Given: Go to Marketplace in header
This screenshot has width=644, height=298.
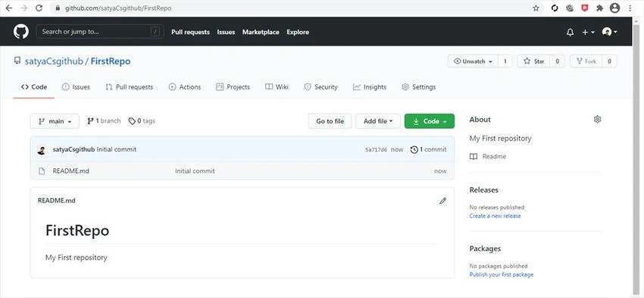Looking at the screenshot, I should [261, 32].
